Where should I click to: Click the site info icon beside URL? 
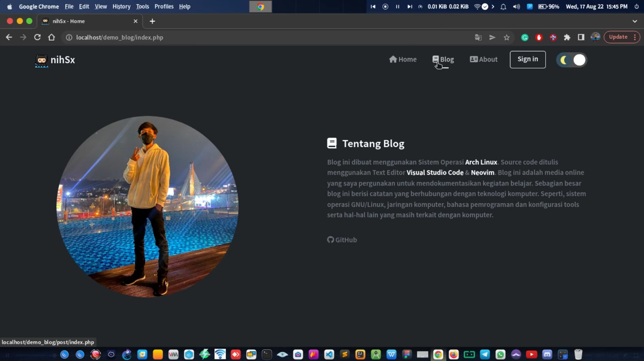[x=69, y=38]
